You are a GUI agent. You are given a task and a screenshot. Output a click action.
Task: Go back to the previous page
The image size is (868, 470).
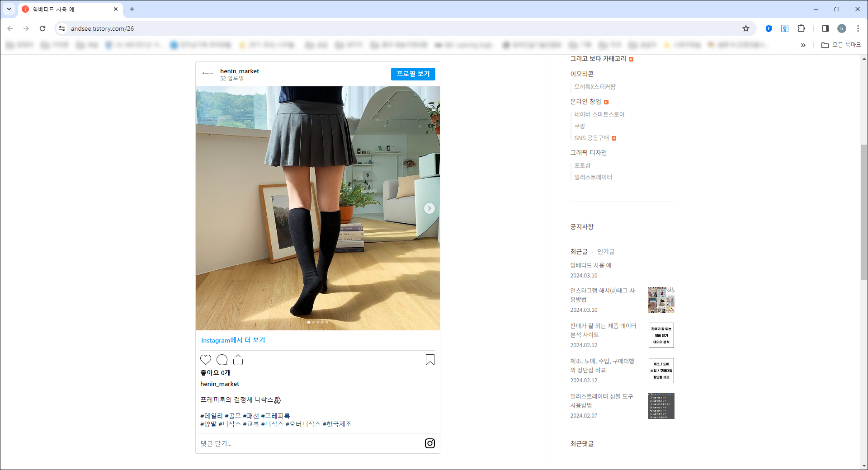pyautogui.click(x=10, y=28)
